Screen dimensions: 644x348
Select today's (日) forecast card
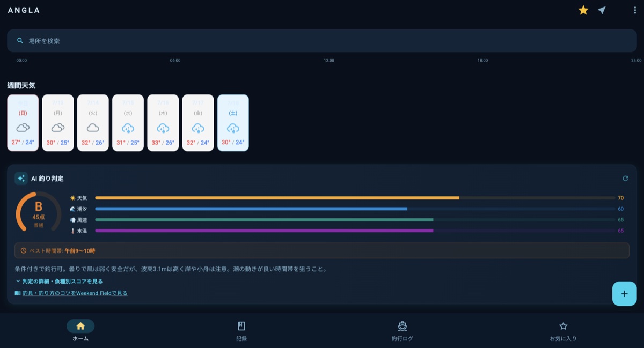23,123
